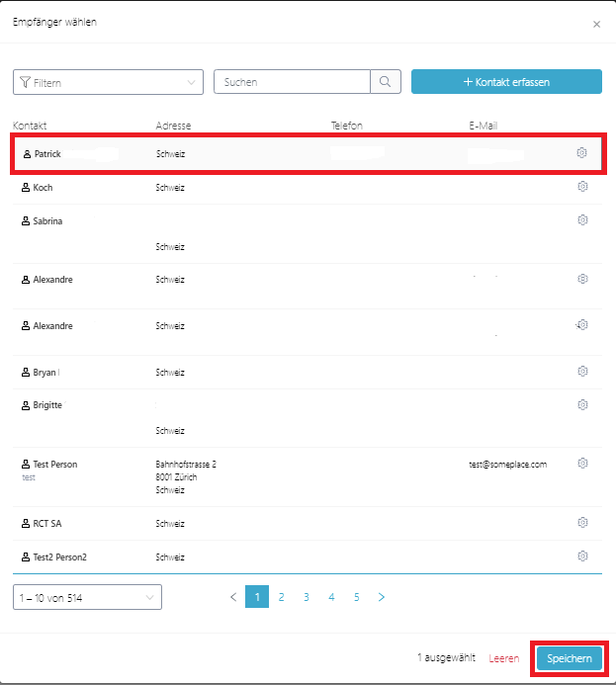Screen dimensions: 616x685
Task: Click the search magnifier icon
Action: (386, 82)
